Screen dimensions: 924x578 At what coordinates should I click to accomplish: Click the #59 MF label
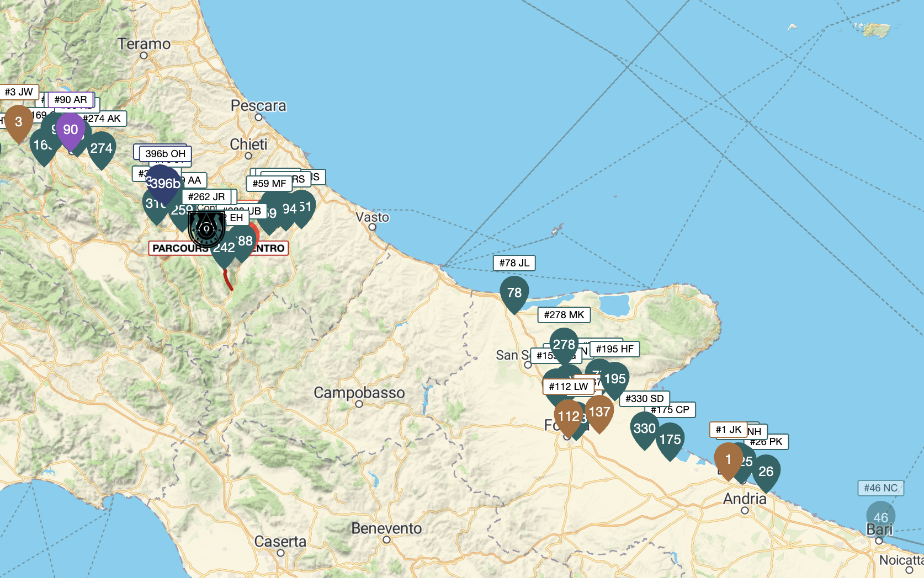269,184
